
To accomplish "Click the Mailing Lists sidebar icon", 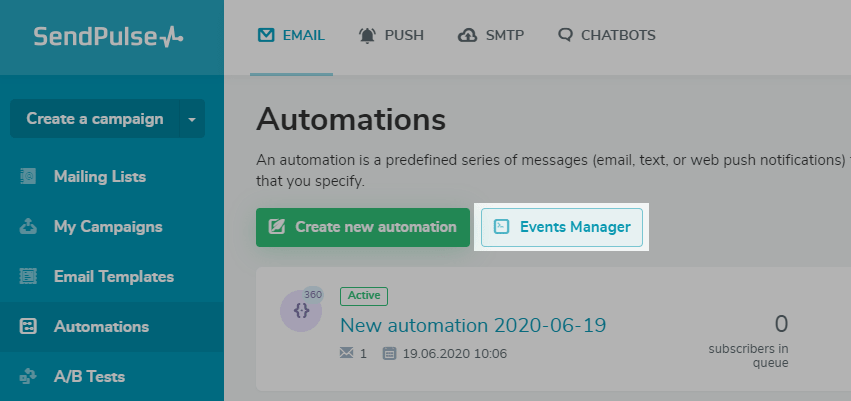I will (29, 177).
